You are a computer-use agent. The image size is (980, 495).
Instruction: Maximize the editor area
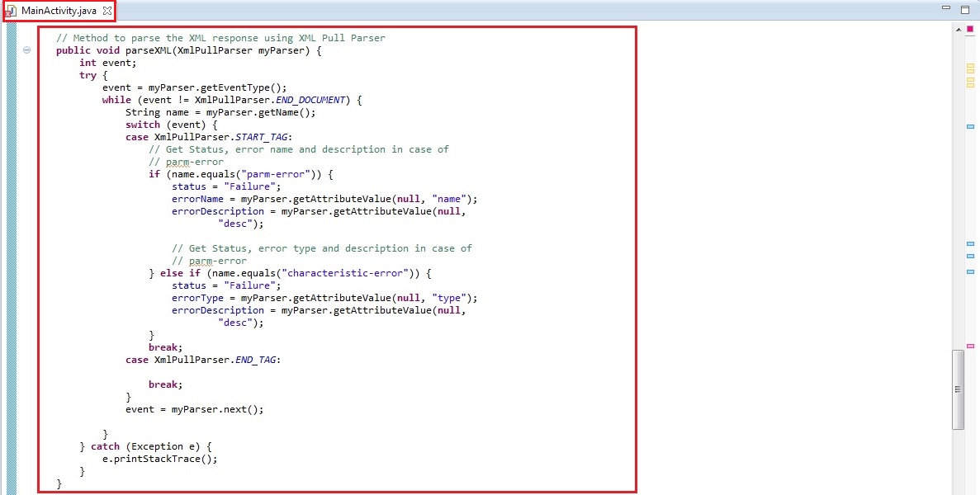point(964,9)
